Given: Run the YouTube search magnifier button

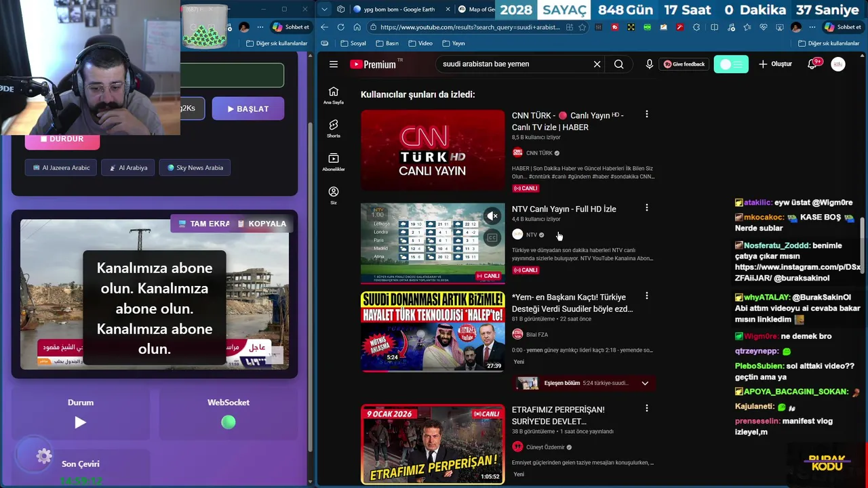Looking at the screenshot, I should coord(618,64).
